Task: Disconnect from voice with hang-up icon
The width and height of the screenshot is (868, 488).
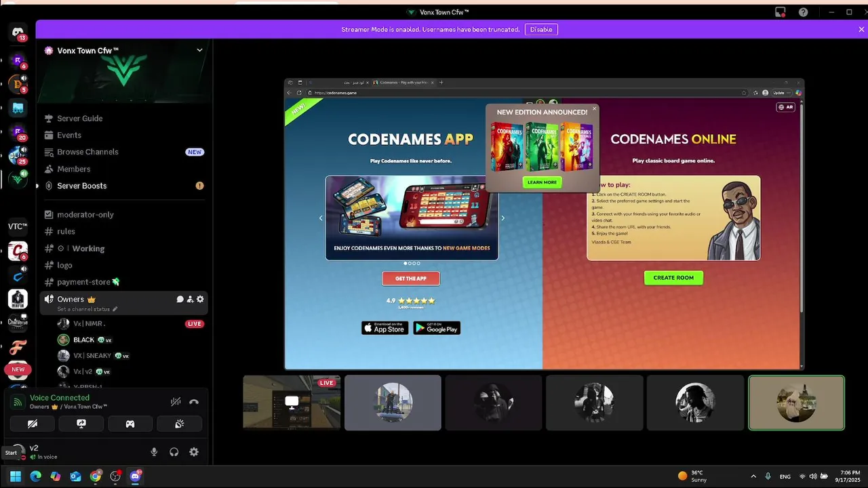Action: (x=194, y=401)
